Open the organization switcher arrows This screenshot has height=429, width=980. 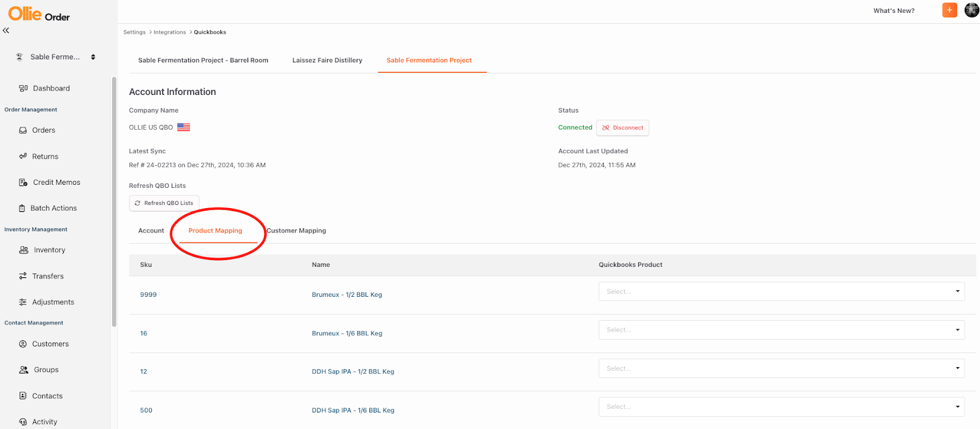click(x=93, y=57)
